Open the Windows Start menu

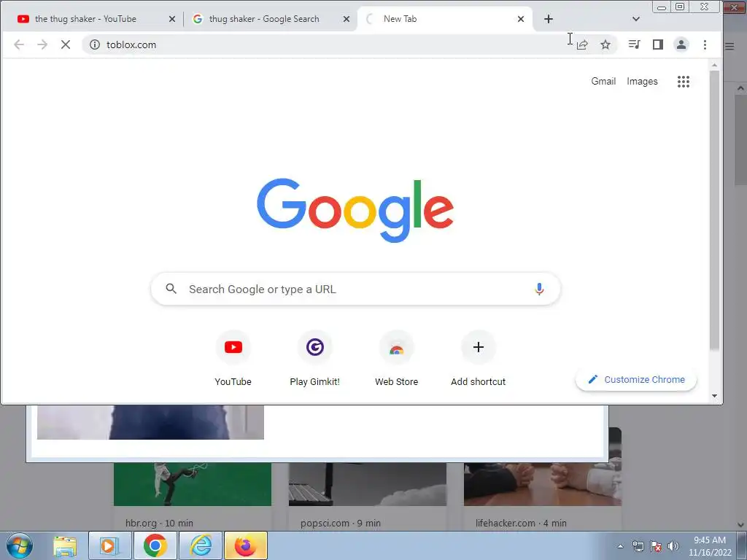click(x=20, y=545)
